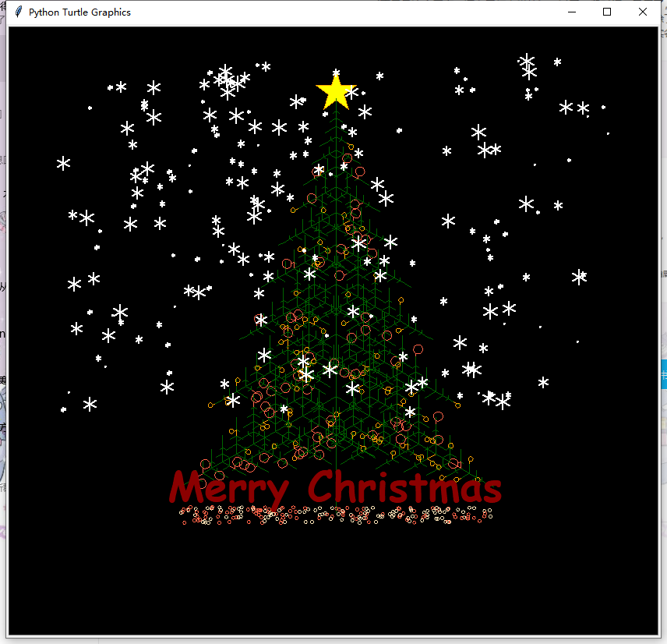Click the yellow star atop the tree
The width and height of the screenshot is (667, 644).
click(x=336, y=91)
